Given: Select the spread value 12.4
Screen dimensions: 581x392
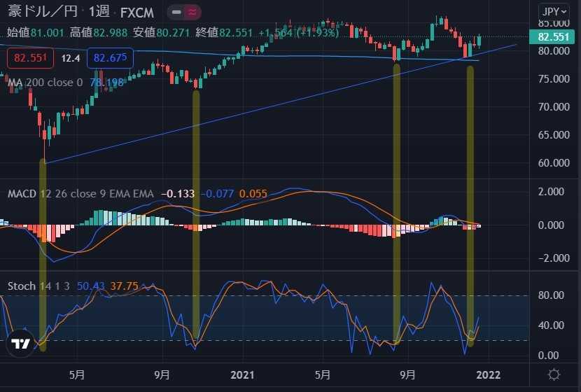Looking at the screenshot, I should click(71, 58).
